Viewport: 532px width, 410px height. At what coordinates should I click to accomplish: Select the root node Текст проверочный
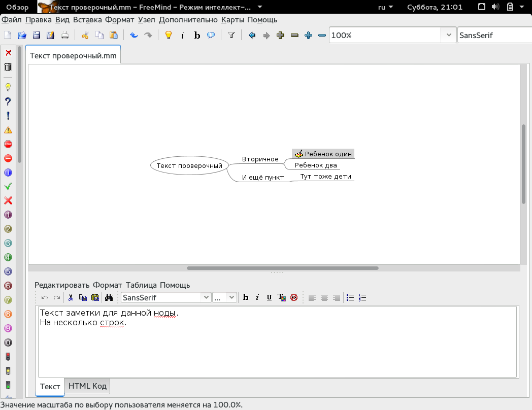[x=189, y=165]
